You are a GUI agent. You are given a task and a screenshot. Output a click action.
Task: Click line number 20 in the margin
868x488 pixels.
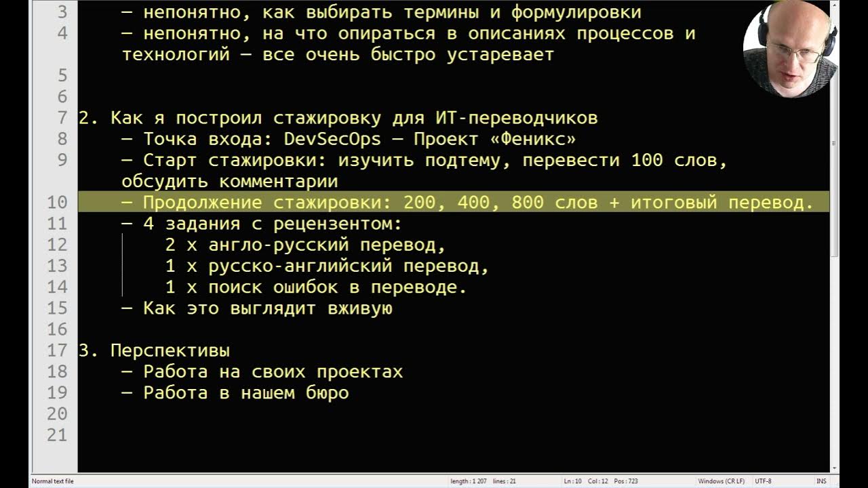57,414
